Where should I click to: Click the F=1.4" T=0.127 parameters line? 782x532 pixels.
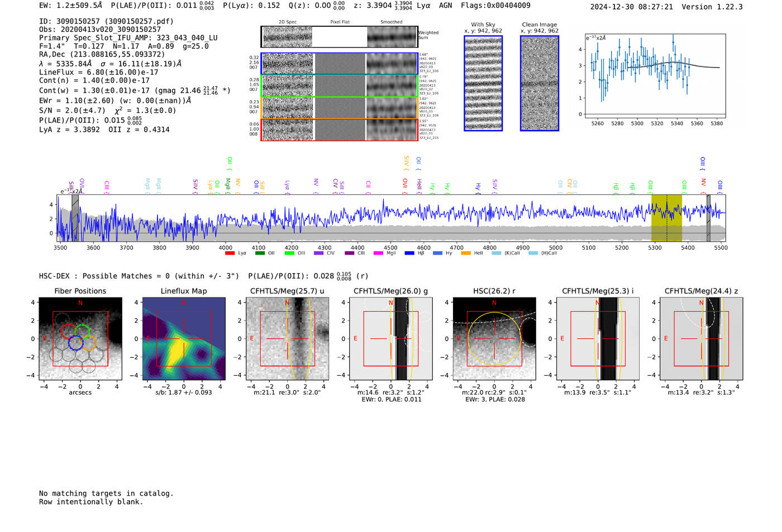124,46
